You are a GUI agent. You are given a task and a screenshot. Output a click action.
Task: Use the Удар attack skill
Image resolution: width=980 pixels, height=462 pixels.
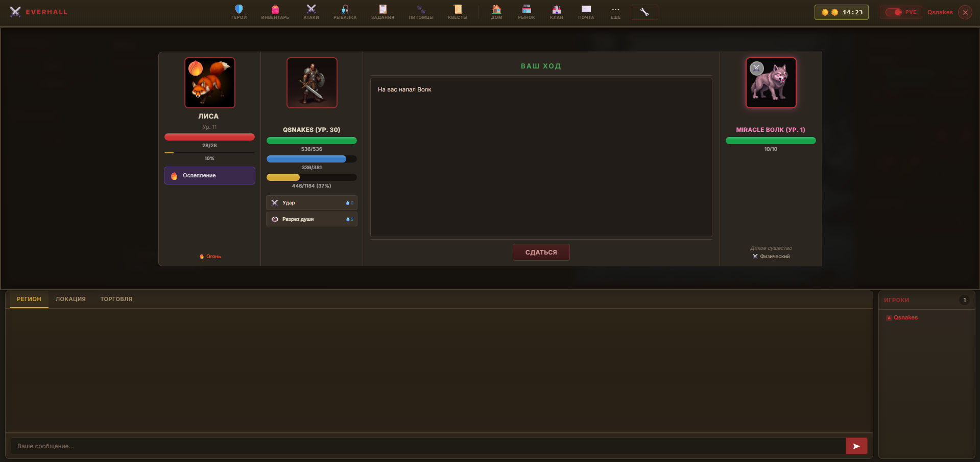(x=312, y=203)
